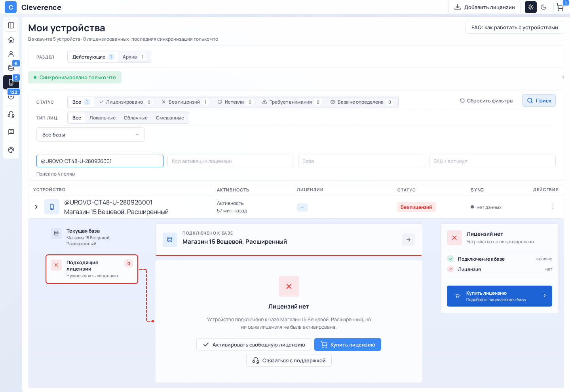Viewport: 570px width, 392px height.
Task: Click the shopping cart icon in header
Action: 560,7
